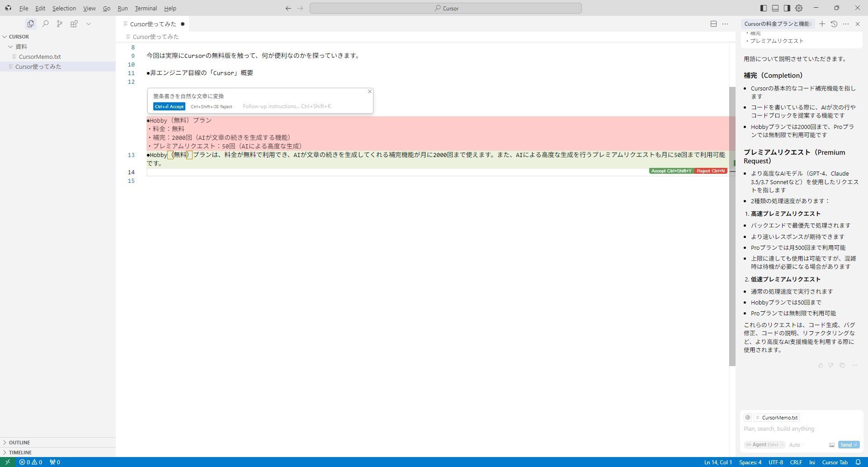Open the File menu
Screen dimensions: 868x467
point(24,8)
